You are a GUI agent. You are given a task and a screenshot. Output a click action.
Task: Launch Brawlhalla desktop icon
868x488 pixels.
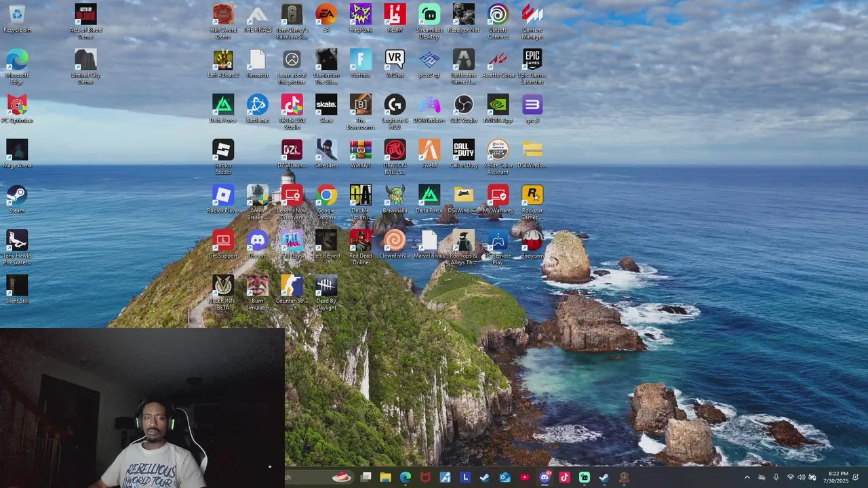click(395, 199)
